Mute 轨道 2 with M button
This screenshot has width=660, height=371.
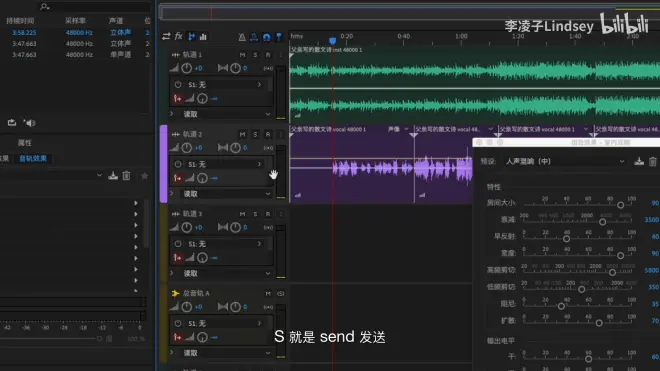coord(242,134)
